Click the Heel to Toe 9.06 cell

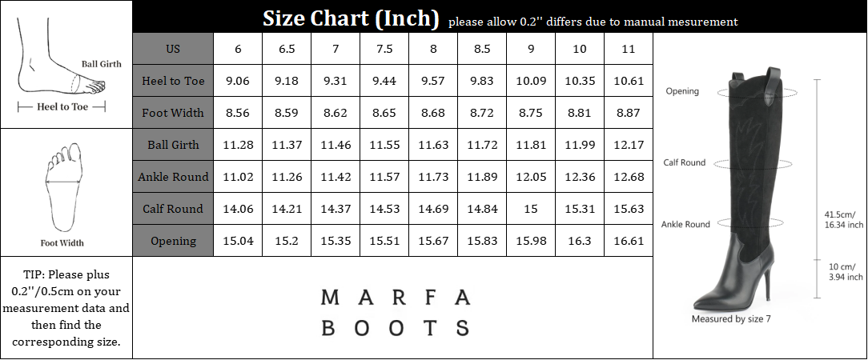coord(238,81)
